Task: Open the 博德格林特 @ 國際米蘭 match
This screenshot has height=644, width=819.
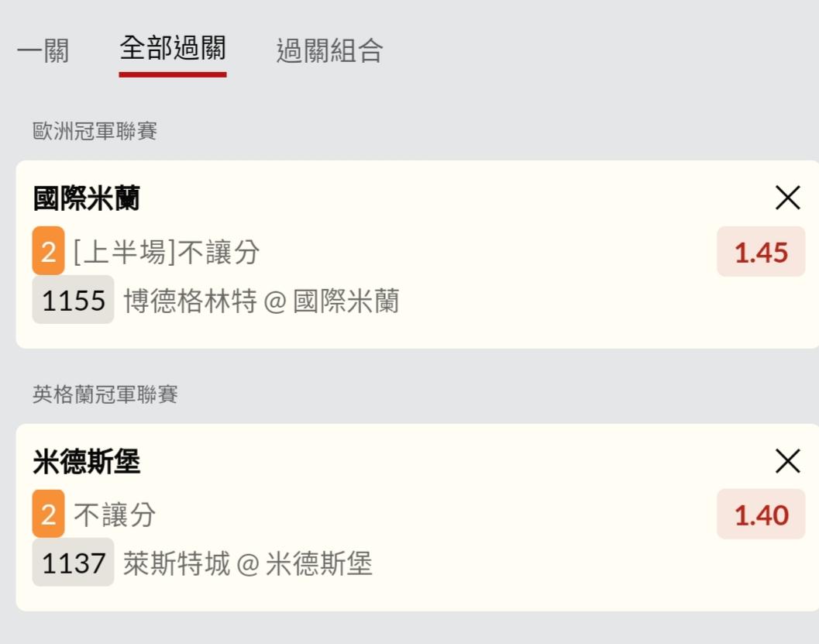Action: point(261,301)
